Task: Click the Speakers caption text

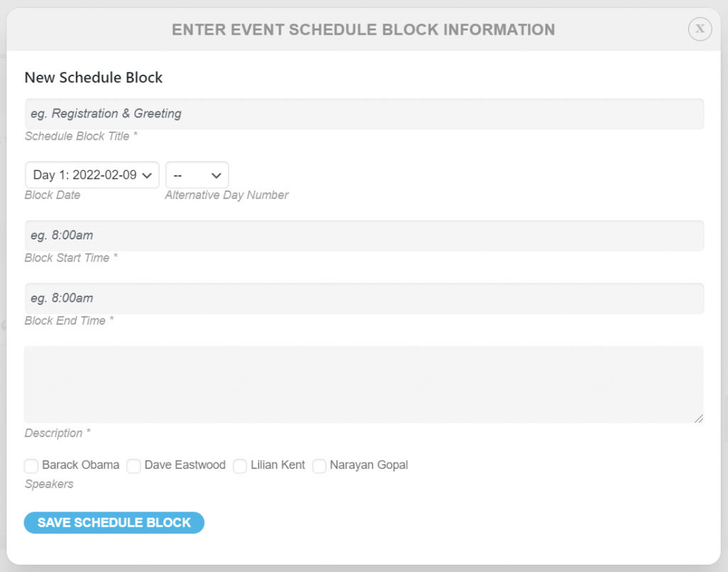Action: 49,484
